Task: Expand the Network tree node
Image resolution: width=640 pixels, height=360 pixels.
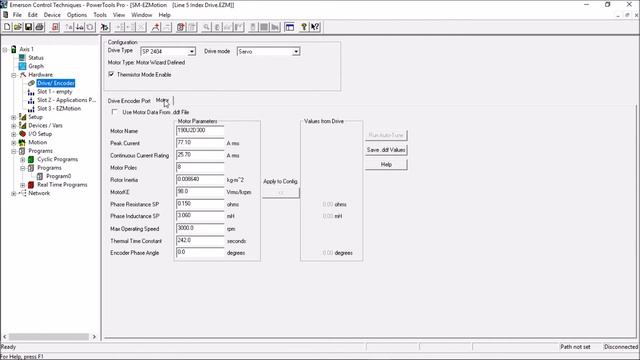Action: pos(13,194)
